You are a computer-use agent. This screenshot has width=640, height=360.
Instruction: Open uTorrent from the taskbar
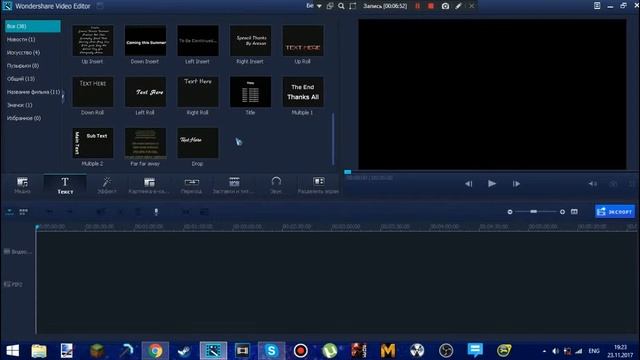tap(329, 351)
